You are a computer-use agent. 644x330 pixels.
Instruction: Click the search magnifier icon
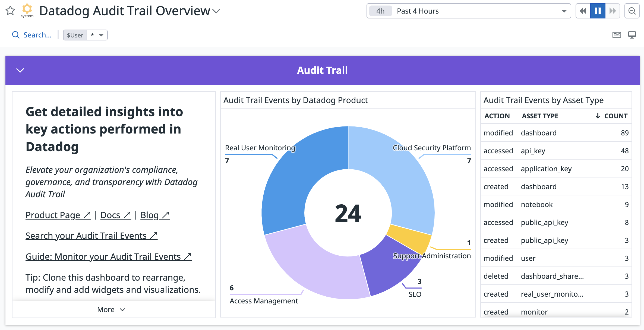click(x=16, y=35)
